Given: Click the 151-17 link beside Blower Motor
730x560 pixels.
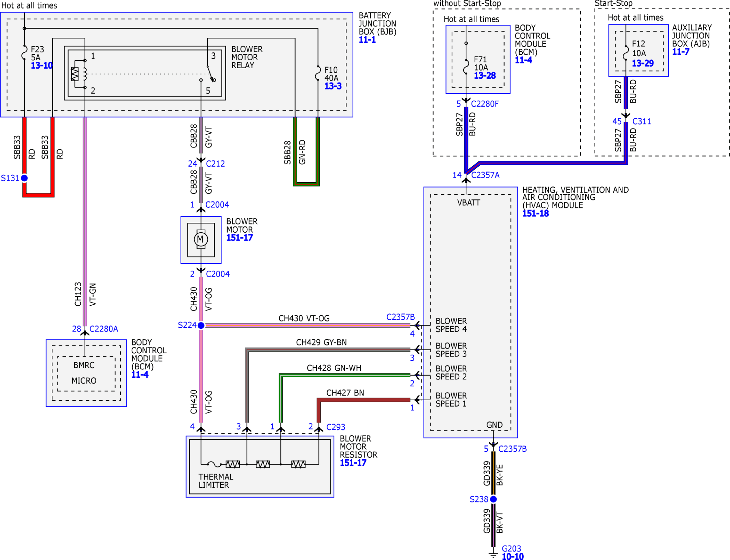Looking at the screenshot, I should [x=239, y=238].
